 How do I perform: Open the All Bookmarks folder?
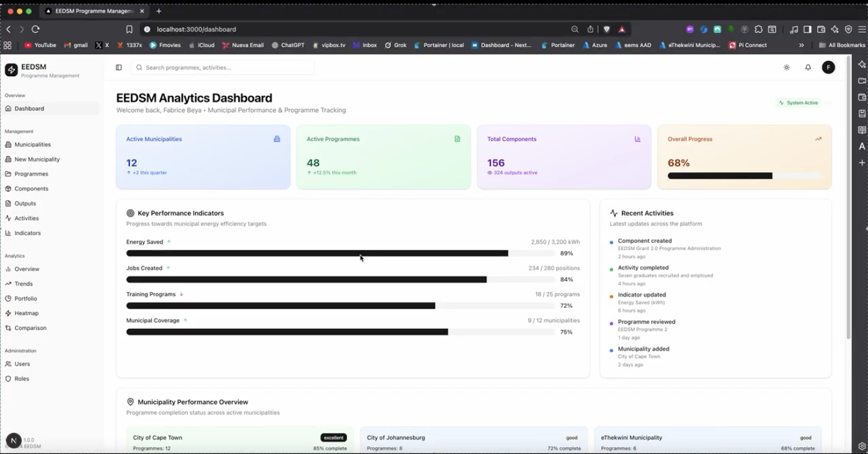842,45
